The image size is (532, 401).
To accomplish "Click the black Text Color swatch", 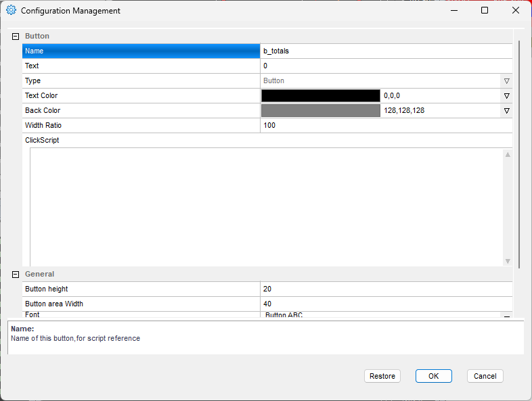I will (x=321, y=95).
